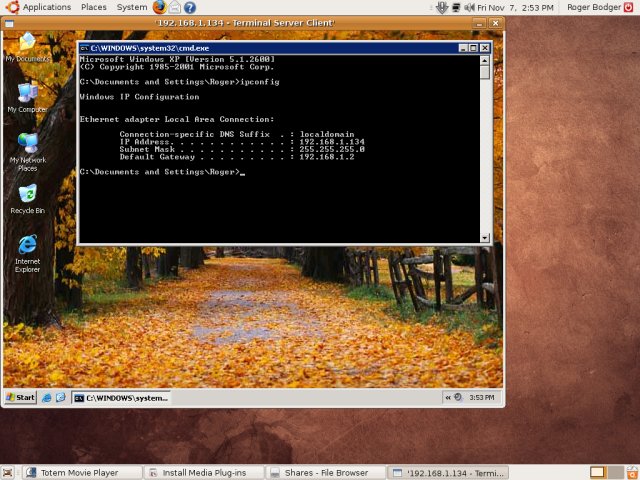The width and height of the screenshot is (640, 480).
Task: Open Roger Bodger user switcher
Action: tap(594, 7)
